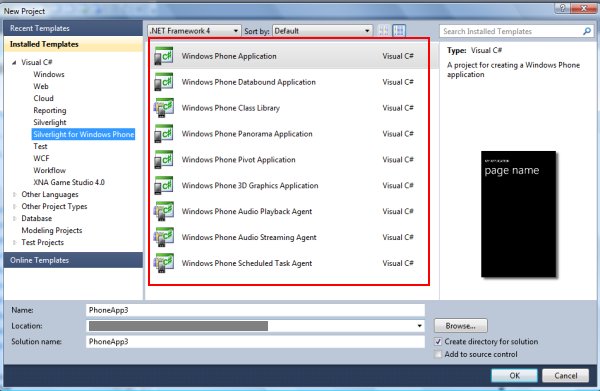Enable Add to source control checkbox
Screen dimensions: 600x391
438,354
